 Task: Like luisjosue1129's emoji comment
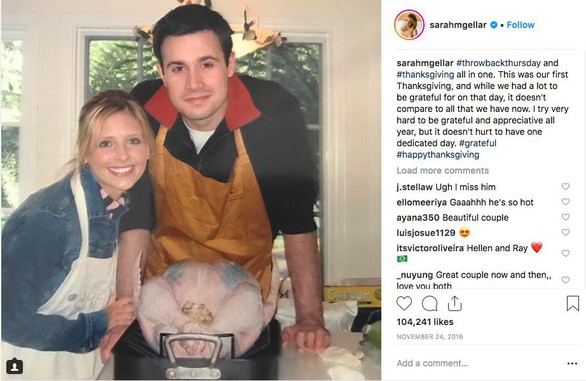(565, 233)
